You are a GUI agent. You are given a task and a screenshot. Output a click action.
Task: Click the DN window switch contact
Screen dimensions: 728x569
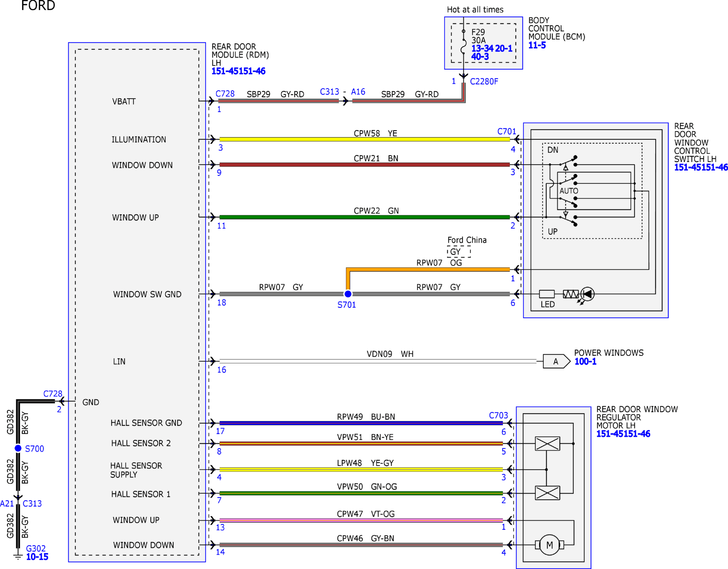(568, 161)
